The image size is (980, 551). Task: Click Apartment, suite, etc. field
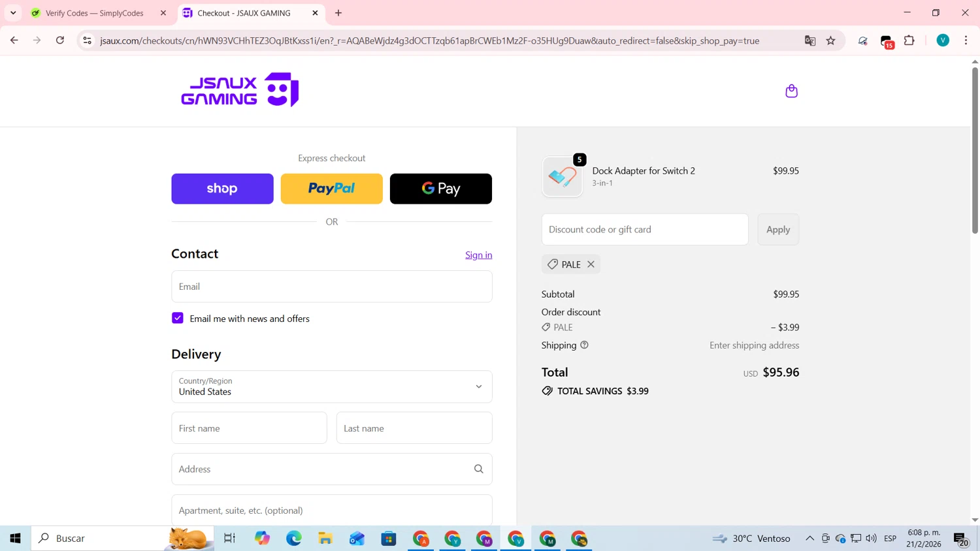pyautogui.click(x=332, y=510)
